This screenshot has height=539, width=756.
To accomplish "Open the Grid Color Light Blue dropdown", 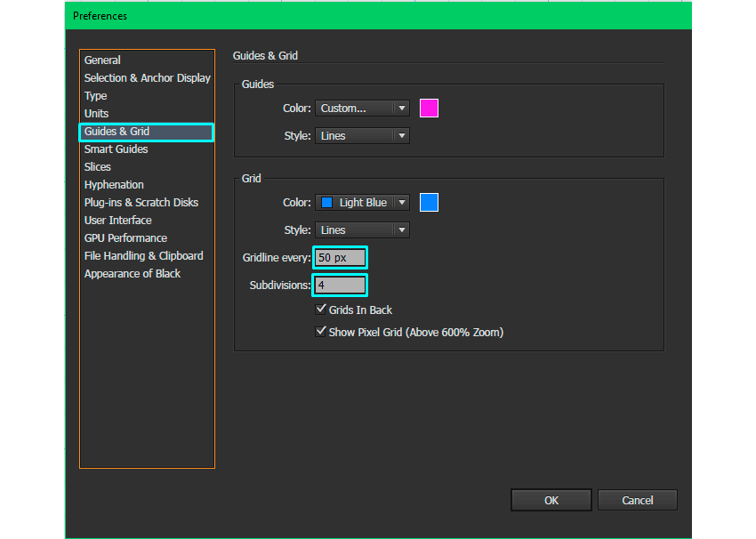I will coord(362,203).
